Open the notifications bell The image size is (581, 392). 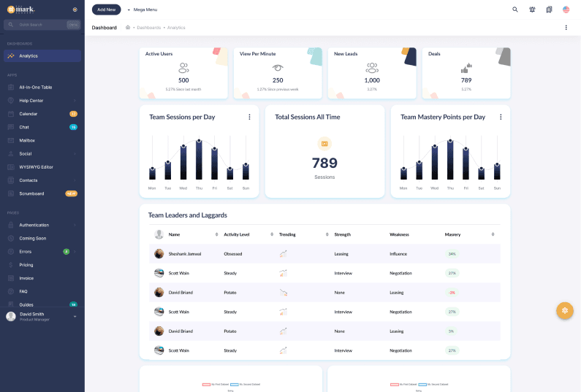(x=532, y=9)
